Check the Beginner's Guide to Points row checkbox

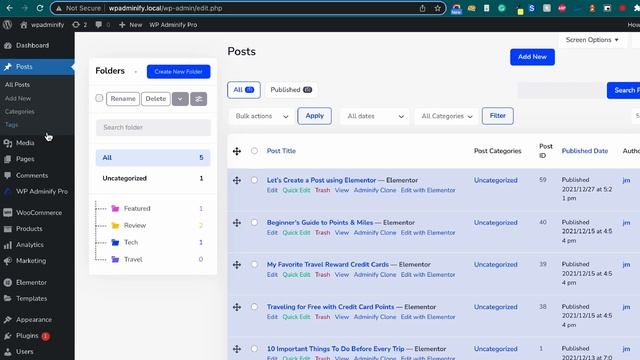[254, 222]
